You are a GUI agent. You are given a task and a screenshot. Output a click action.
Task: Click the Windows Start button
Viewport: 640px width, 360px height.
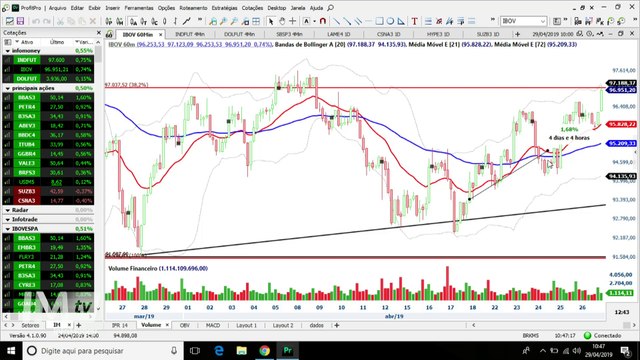point(11,351)
